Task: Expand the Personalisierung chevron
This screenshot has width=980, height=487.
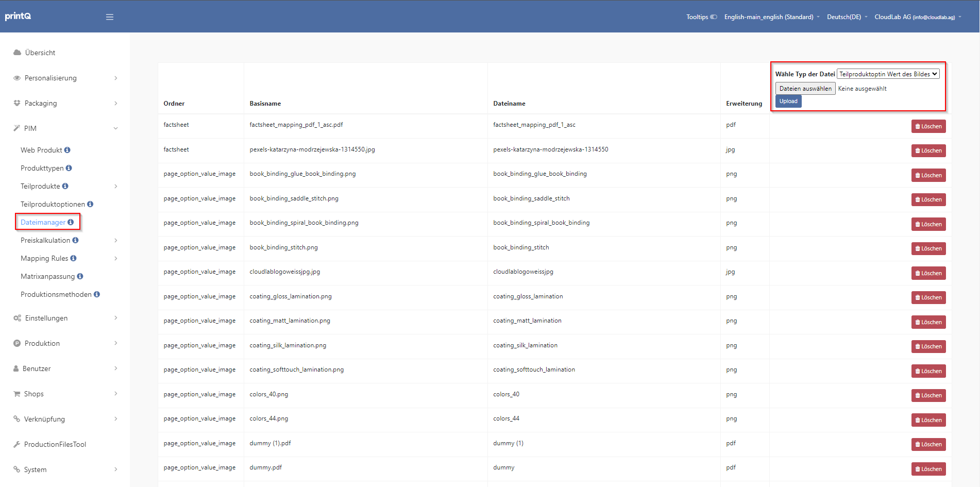Action: pos(116,78)
